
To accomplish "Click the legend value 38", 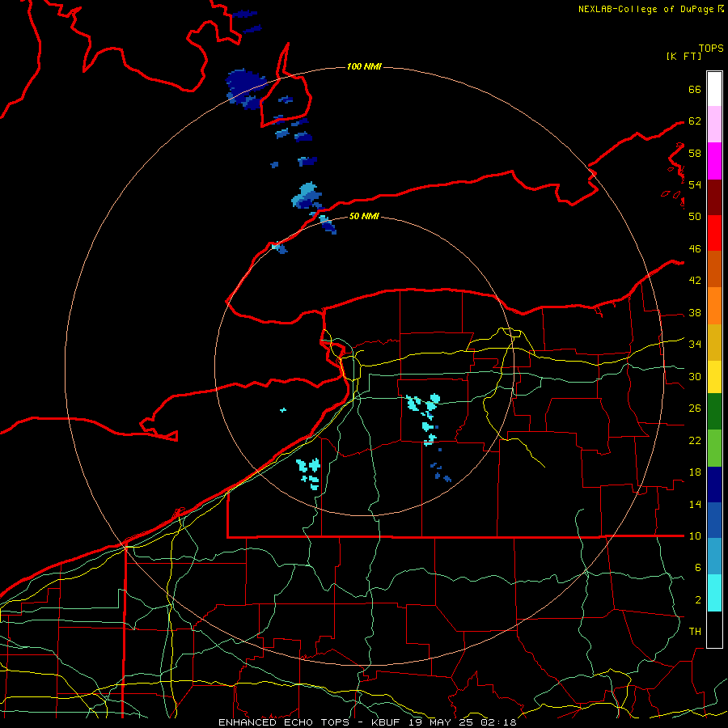I will 695,312.
